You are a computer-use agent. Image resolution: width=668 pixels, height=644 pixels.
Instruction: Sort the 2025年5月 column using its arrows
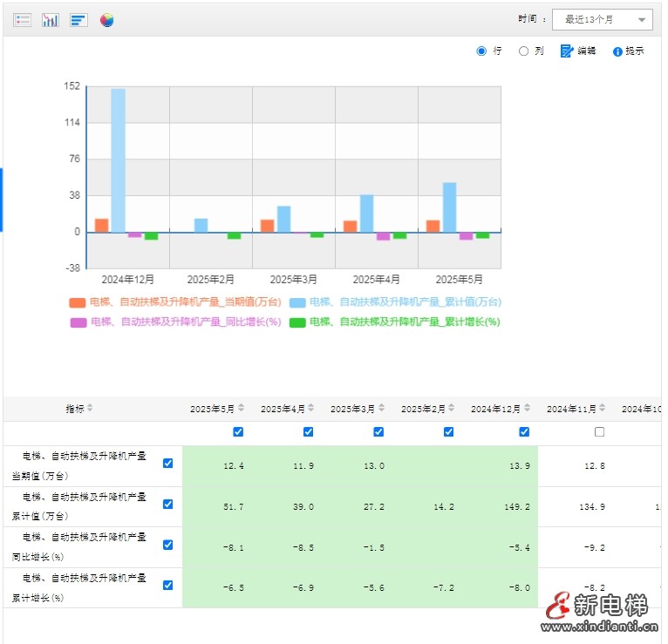coord(242,409)
